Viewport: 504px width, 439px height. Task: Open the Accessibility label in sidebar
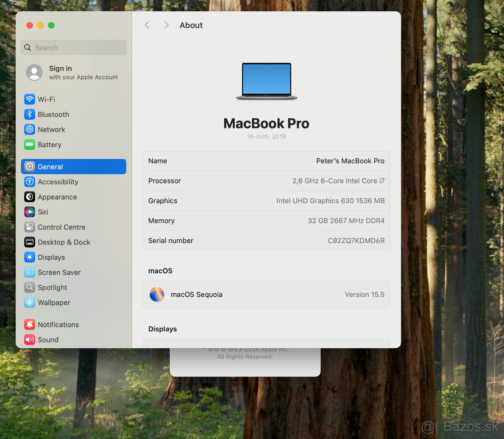[x=58, y=182]
